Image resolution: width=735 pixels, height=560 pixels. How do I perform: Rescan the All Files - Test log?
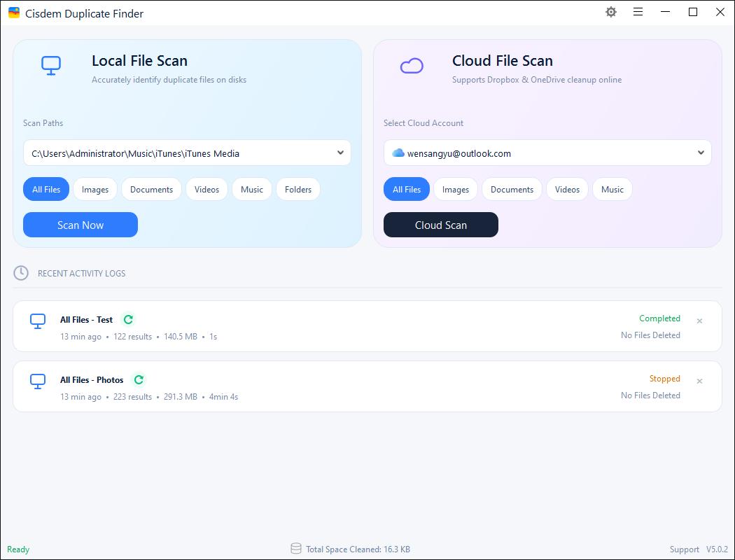click(128, 320)
